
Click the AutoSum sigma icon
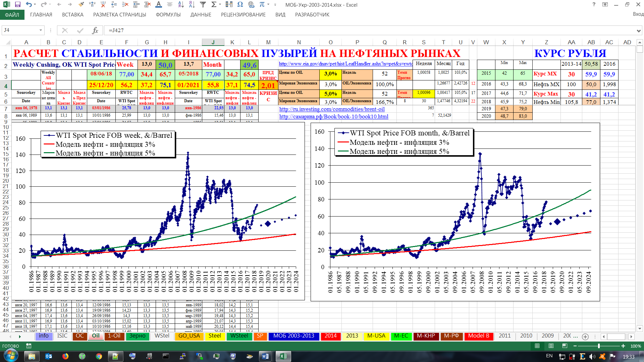click(214, 5)
